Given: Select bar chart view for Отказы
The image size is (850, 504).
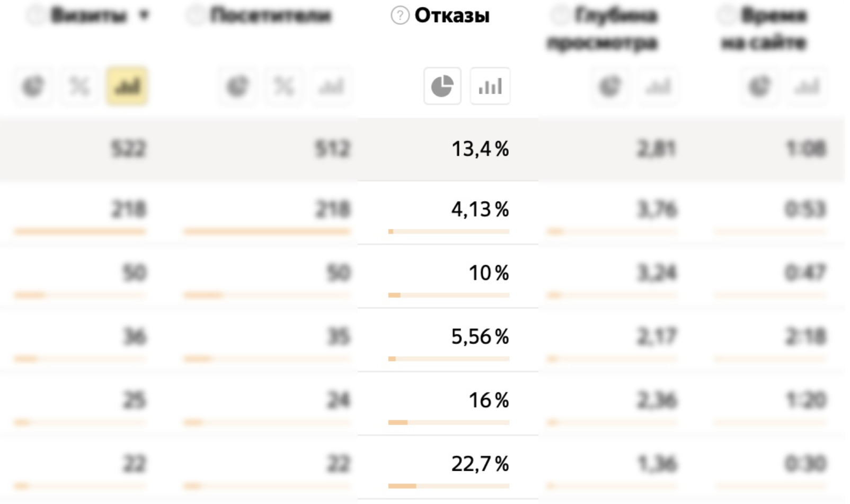Looking at the screenshot, I should point(490,86).
